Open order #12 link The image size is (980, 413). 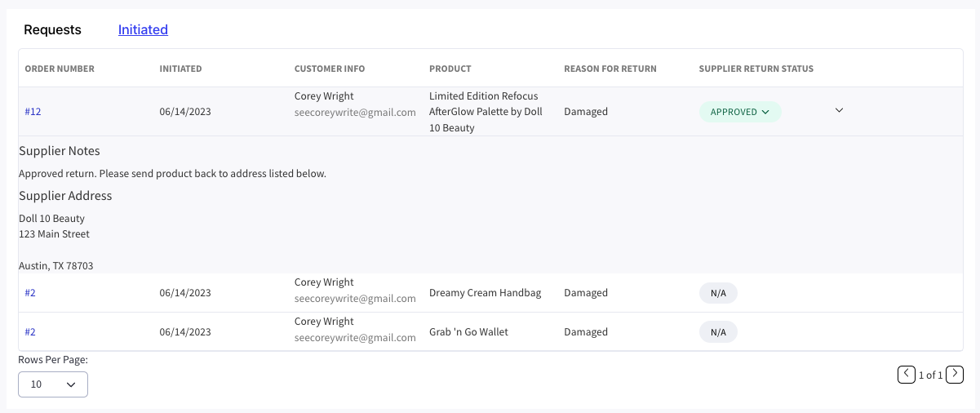[x=33, y=112]
